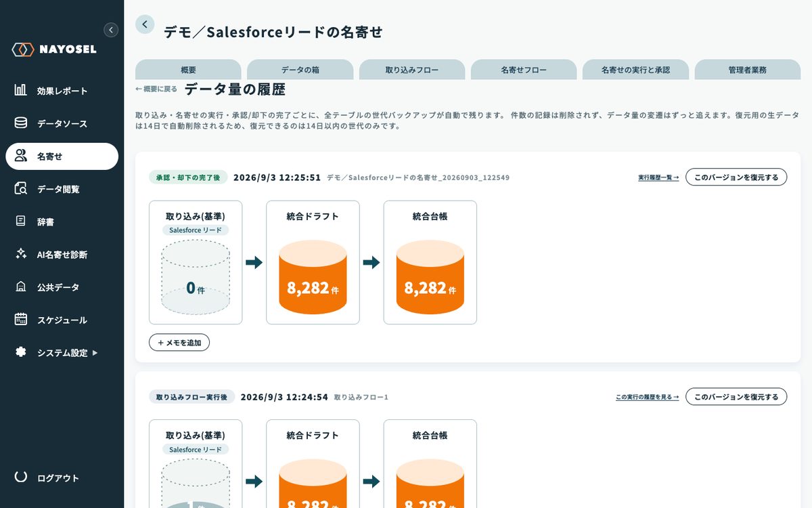The image size is (812, 508).
Task: Click データソース menu label
Action: tap(62, 123)
